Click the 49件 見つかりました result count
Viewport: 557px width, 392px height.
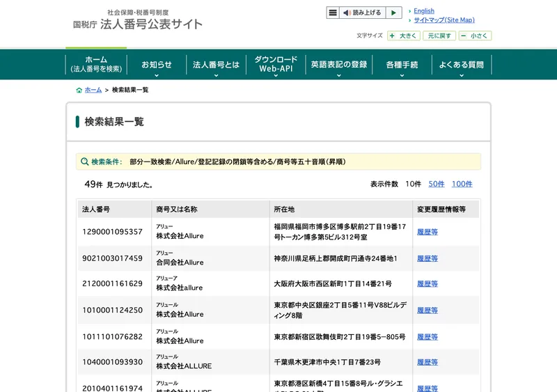(x=118, y=185)
